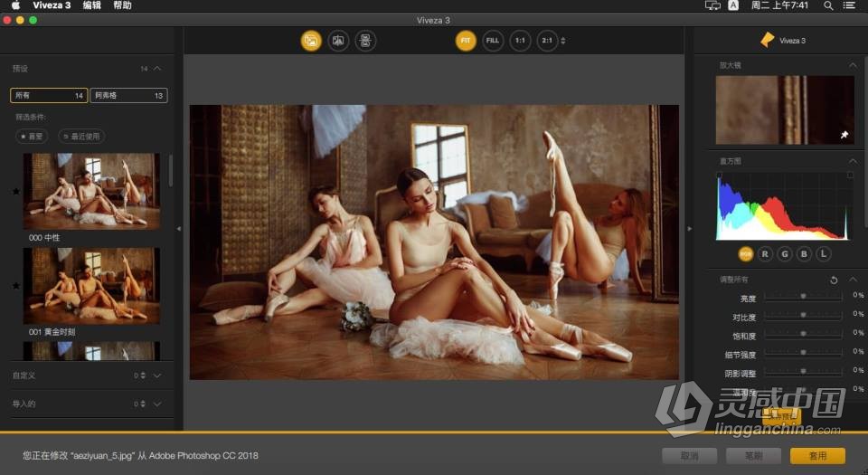Screen dimensions: 868x475
Task: Click the presets list scrollbar
Action: point(171,170)
